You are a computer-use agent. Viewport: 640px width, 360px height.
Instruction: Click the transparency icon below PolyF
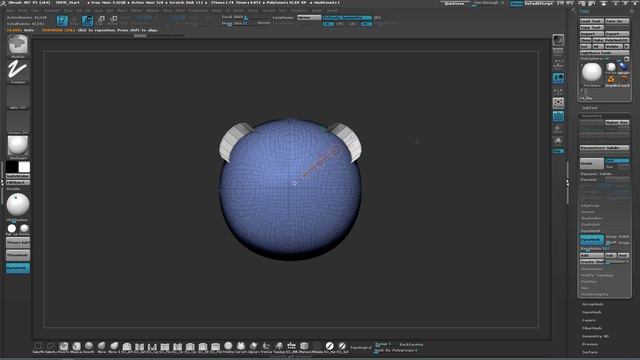click(558, 129)
